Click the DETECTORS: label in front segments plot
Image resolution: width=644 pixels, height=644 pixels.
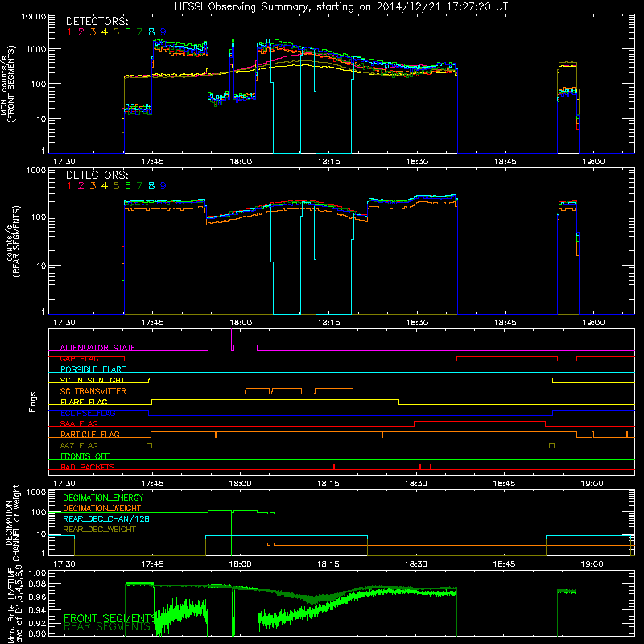point(97,21)
